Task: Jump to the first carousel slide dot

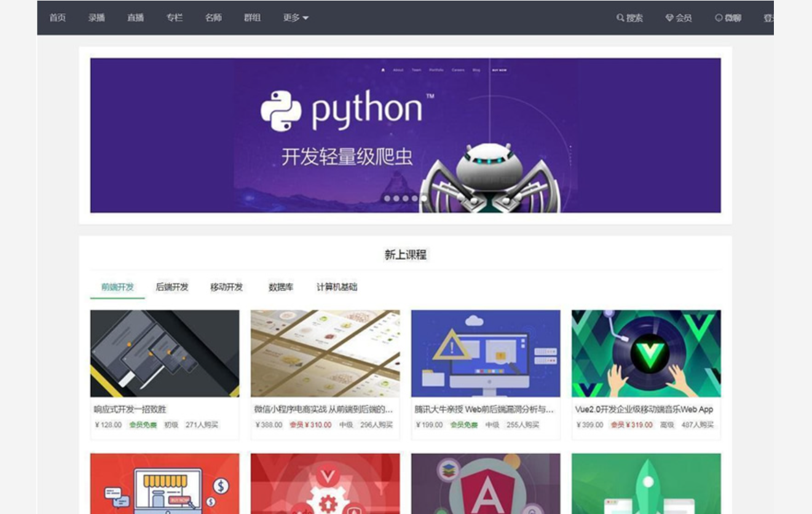Action: [387, 198]
